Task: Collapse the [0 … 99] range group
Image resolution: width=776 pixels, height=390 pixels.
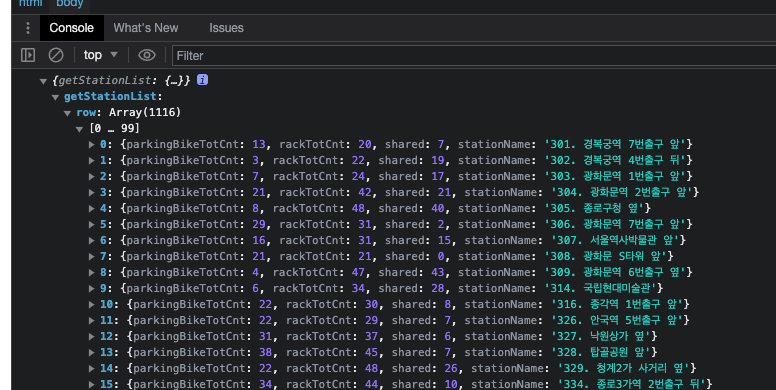Action: (79, 129)
